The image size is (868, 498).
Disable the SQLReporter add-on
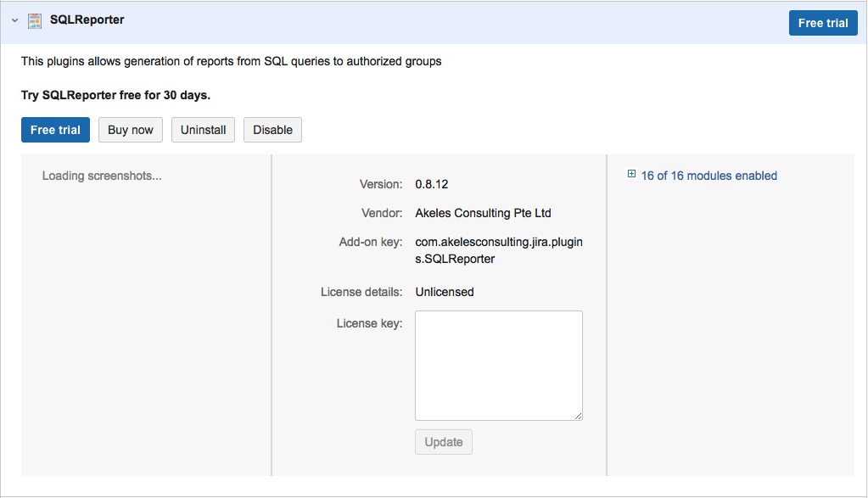[x=272, y=130]
